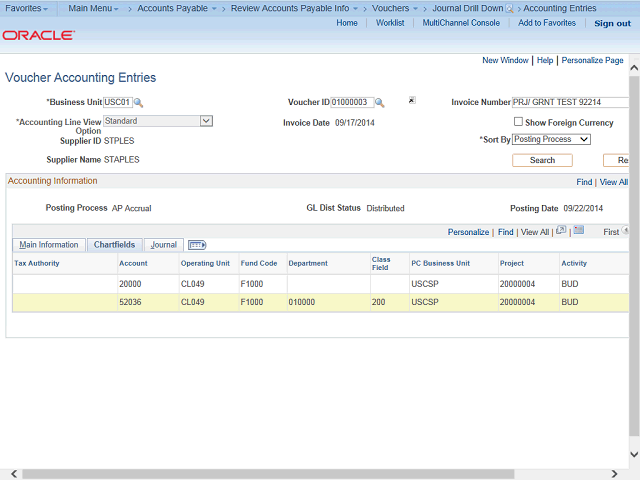Open MultiChannel Console link
The height and width of the screenshot is (480, 640).
tap(461, 23)
